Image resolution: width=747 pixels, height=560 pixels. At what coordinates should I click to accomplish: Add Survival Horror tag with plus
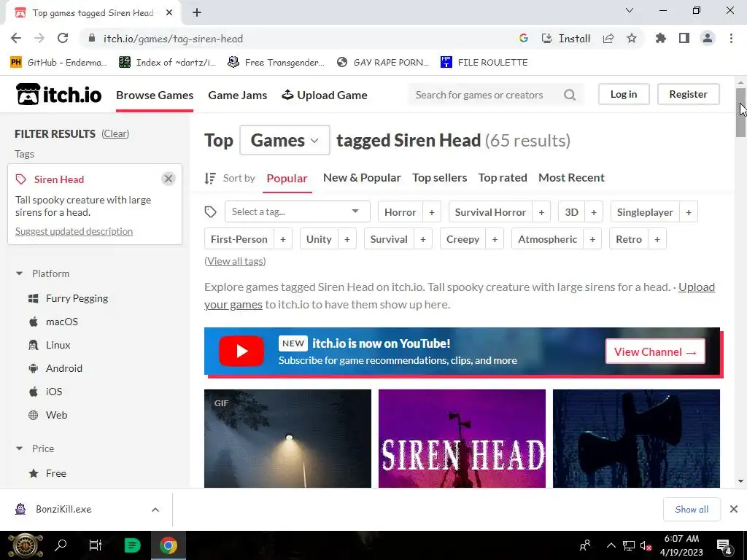541,212
